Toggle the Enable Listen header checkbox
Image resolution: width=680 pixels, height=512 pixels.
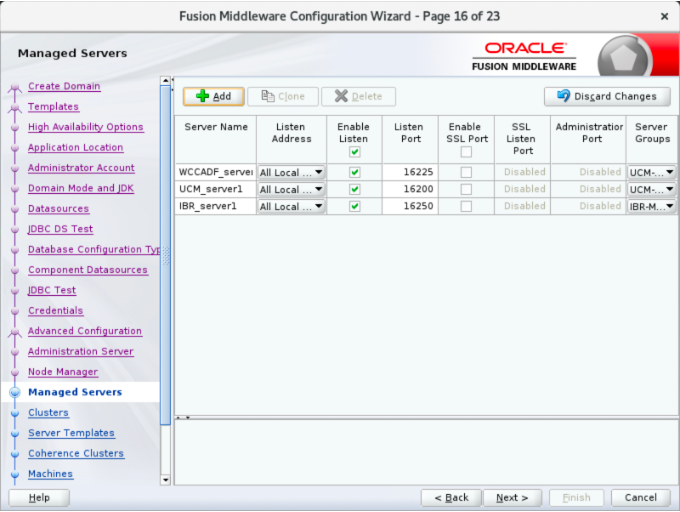(354, 152)
